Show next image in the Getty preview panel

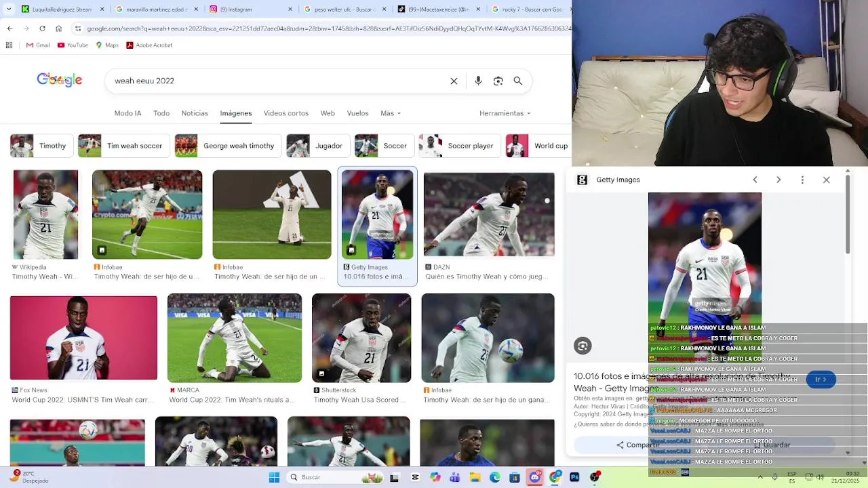[778, 180]
